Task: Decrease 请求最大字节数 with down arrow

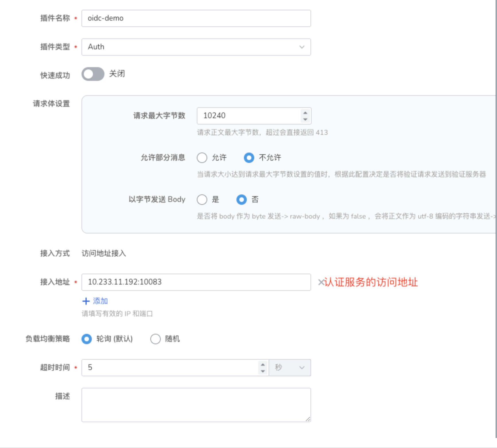Action: coord(305,119)
